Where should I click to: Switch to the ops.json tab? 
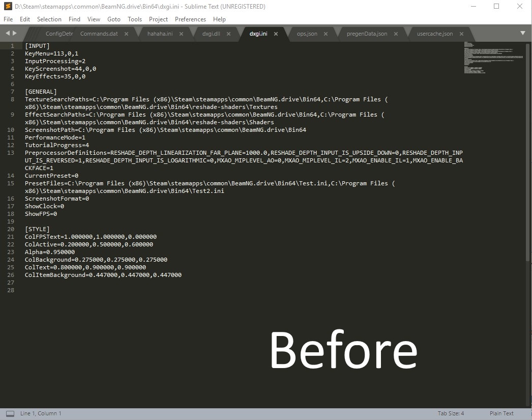307,34
